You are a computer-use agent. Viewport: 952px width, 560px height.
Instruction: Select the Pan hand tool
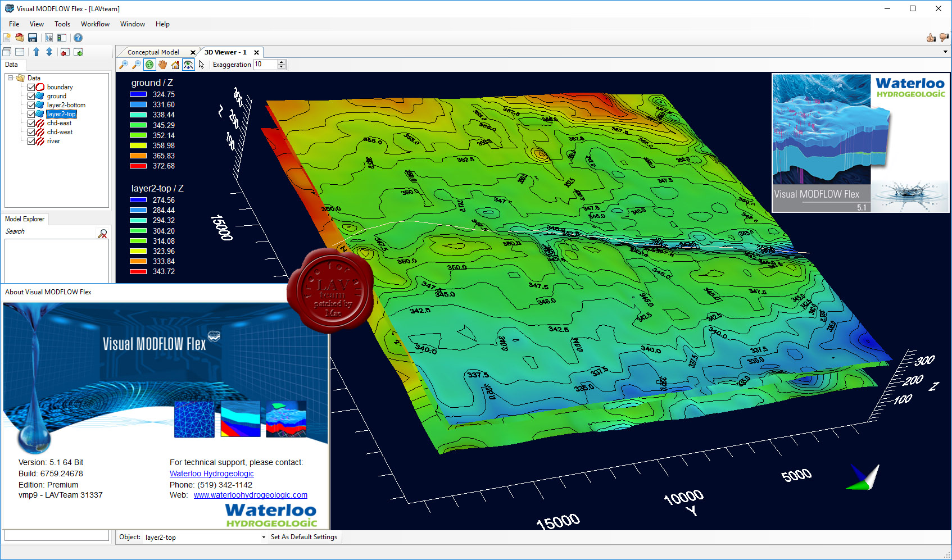tap(162, 65)
